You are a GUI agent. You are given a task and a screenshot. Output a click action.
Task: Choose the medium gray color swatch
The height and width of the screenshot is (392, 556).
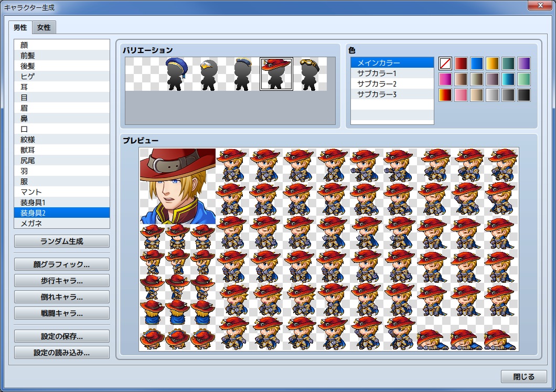[508, 95]
